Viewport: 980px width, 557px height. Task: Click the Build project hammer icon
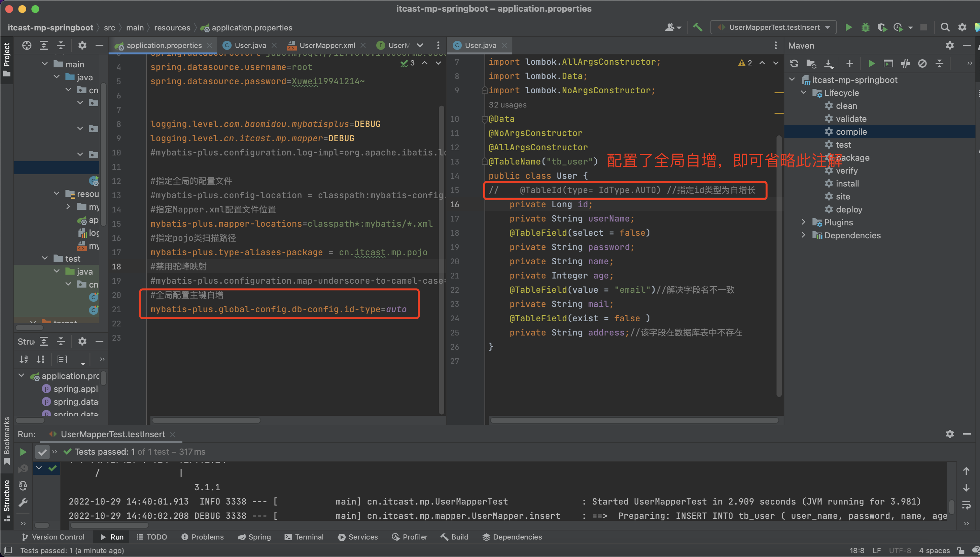point(697,28)
